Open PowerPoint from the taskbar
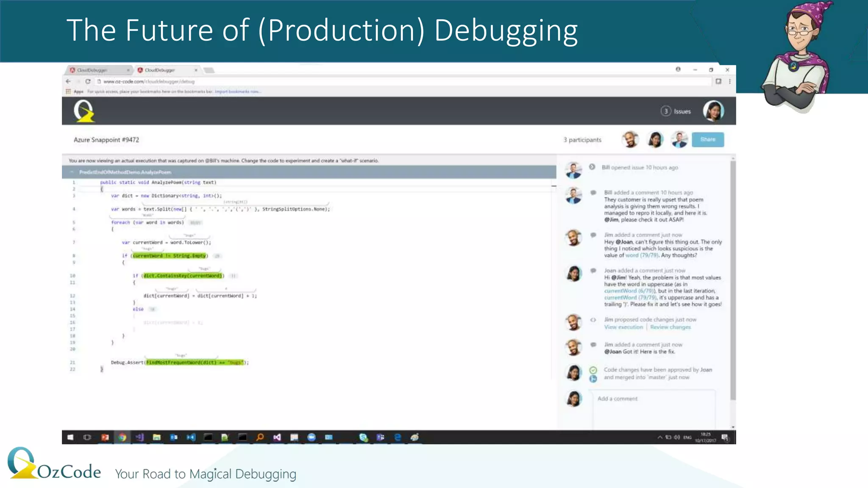Image resolution: width=868 pixels, height=488 pixels. [x=105, y=437]
